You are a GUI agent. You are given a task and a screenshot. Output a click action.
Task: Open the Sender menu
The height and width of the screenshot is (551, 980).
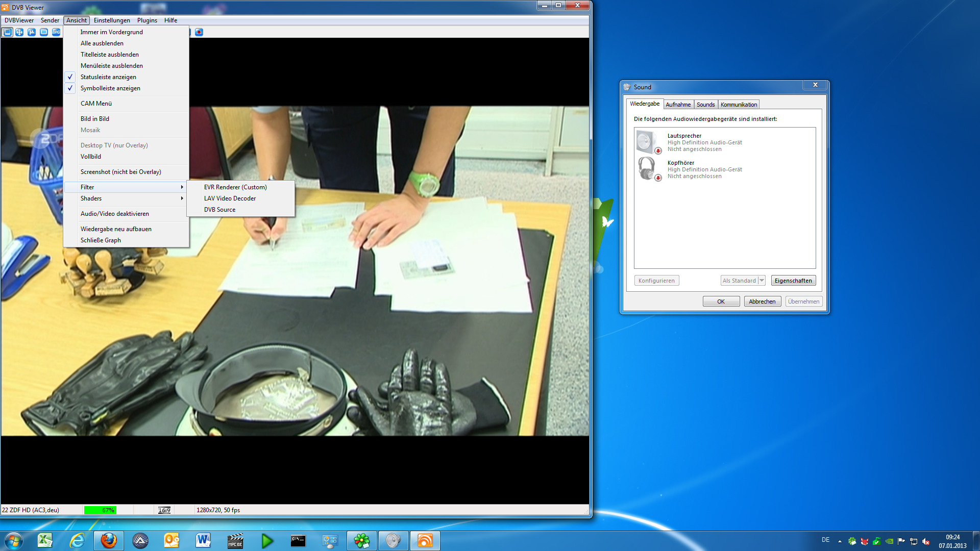point(50,20)
